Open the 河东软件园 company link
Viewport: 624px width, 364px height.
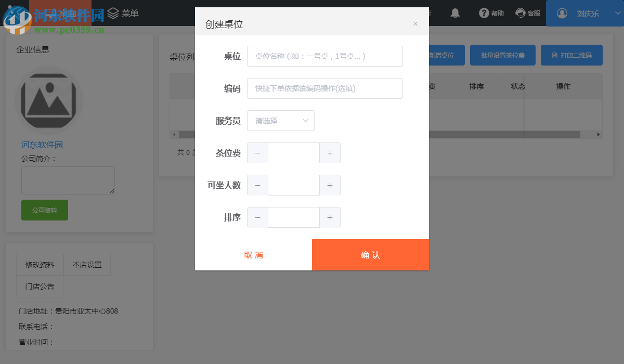pos(43,144)
